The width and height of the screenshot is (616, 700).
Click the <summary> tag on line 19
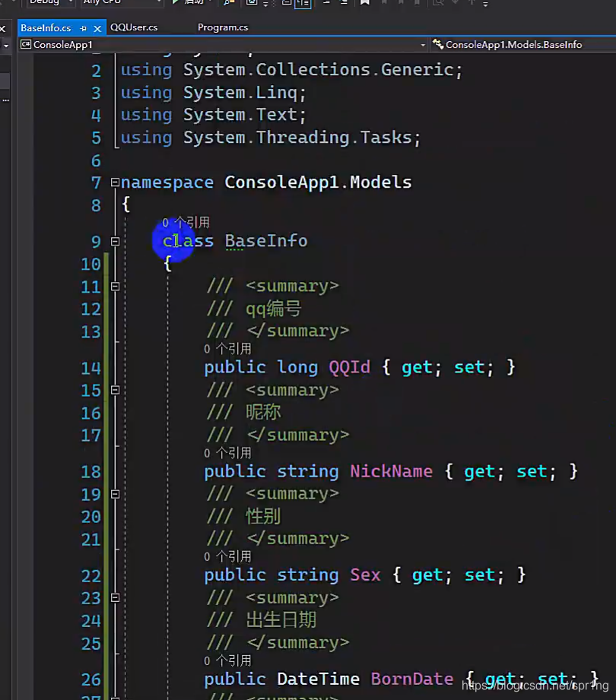(x=293, y=494)
